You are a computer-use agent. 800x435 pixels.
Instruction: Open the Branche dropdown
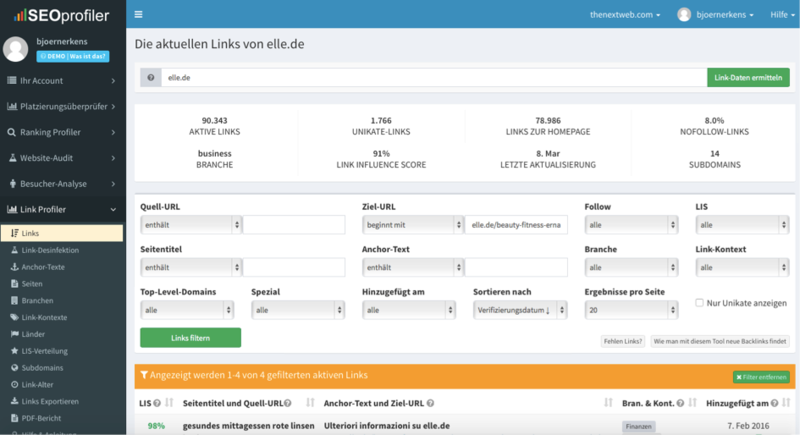631,267
